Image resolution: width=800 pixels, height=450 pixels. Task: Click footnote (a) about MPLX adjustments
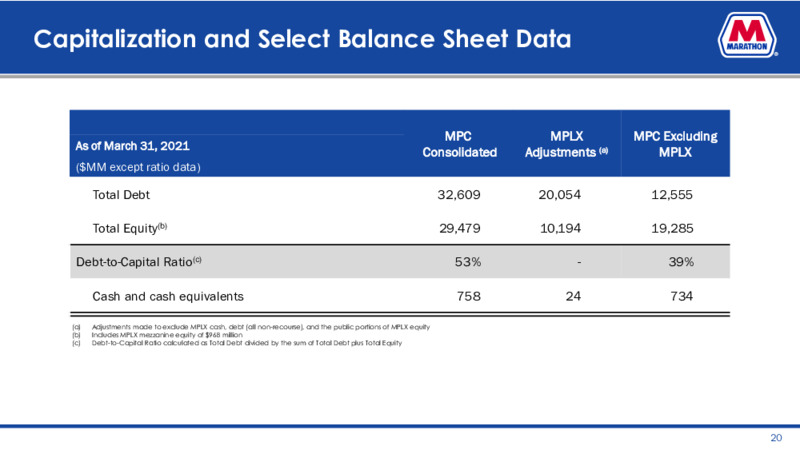click(251, 327)
